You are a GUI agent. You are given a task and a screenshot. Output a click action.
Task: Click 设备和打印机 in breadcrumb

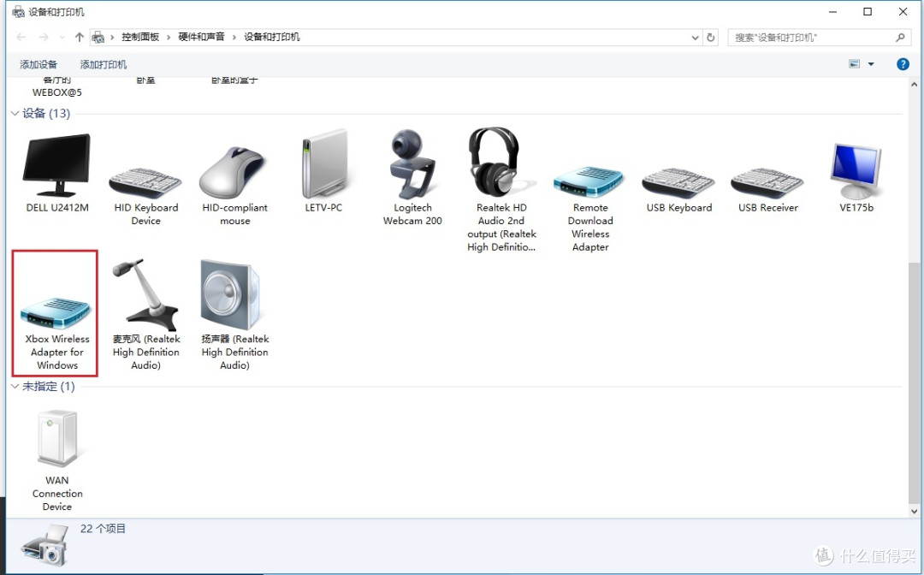[x=272, y=37]
